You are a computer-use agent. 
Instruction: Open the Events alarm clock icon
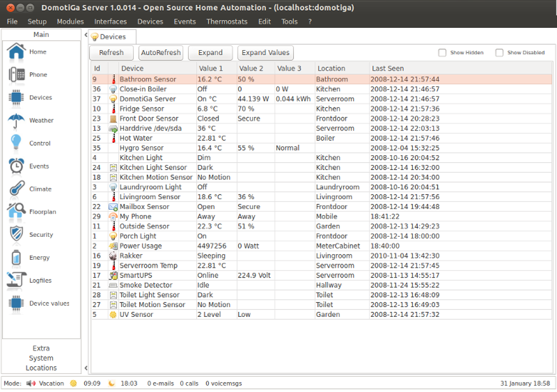pos(16,166)
